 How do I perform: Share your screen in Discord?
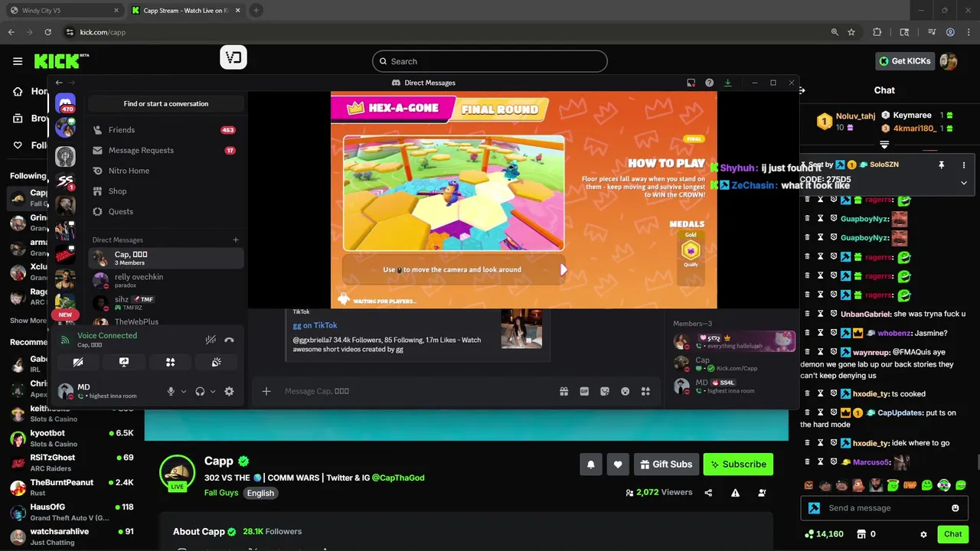pos(124,362)
